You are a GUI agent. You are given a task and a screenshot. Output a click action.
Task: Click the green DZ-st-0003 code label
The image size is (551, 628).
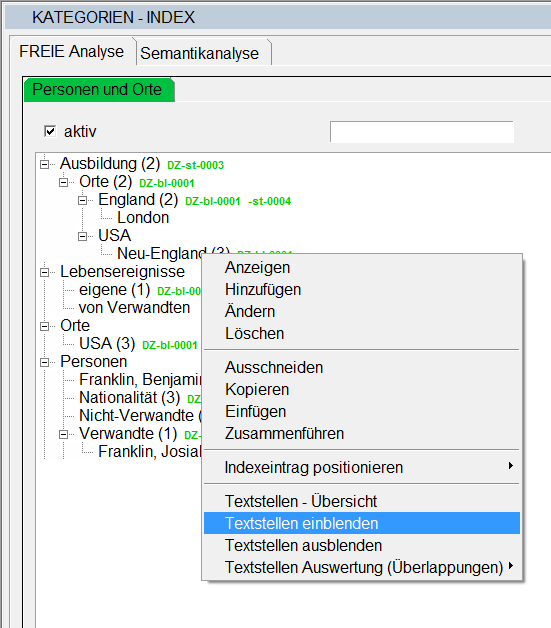click(x=195, y=165)
